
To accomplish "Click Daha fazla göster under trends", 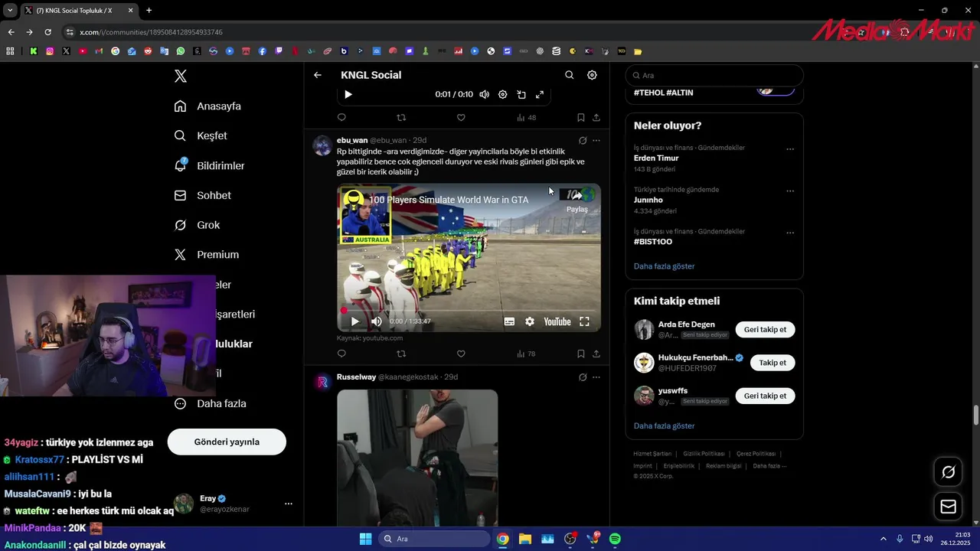I will [x=664, y=266].
